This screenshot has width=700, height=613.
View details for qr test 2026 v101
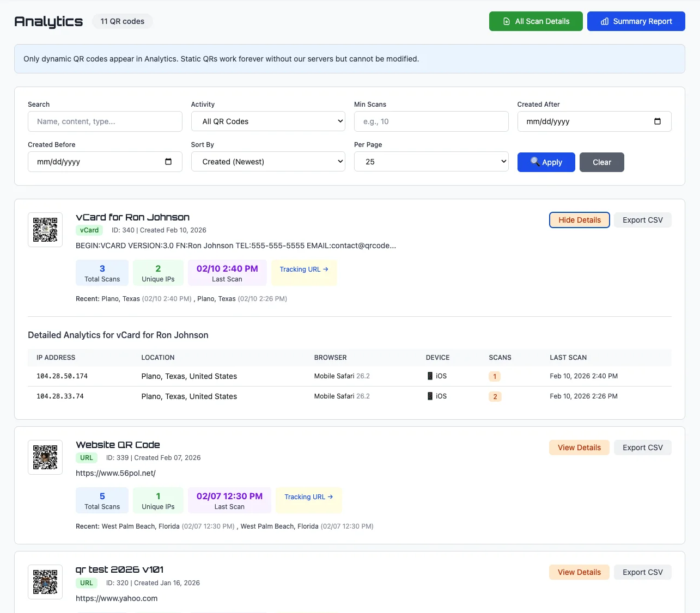coord(579,572)
